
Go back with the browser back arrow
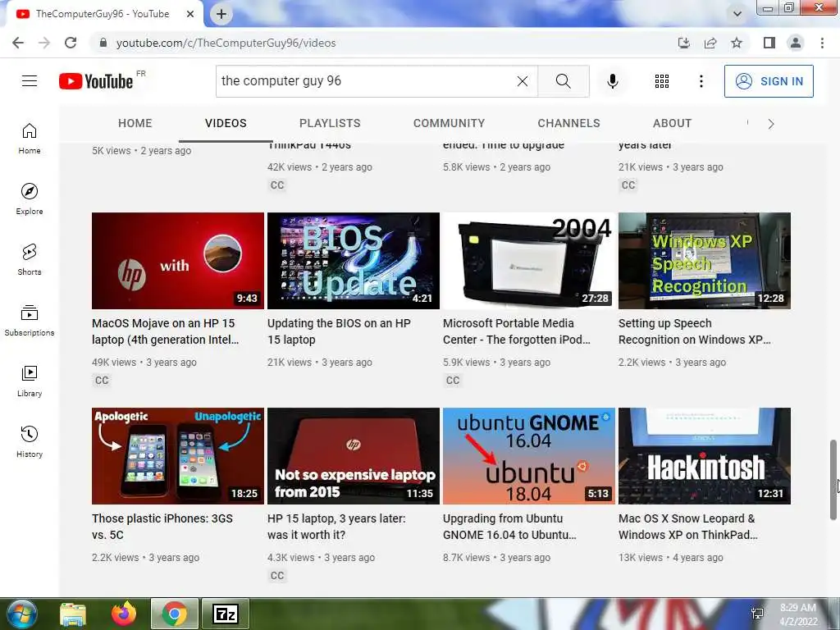click(x=18, y=43)
